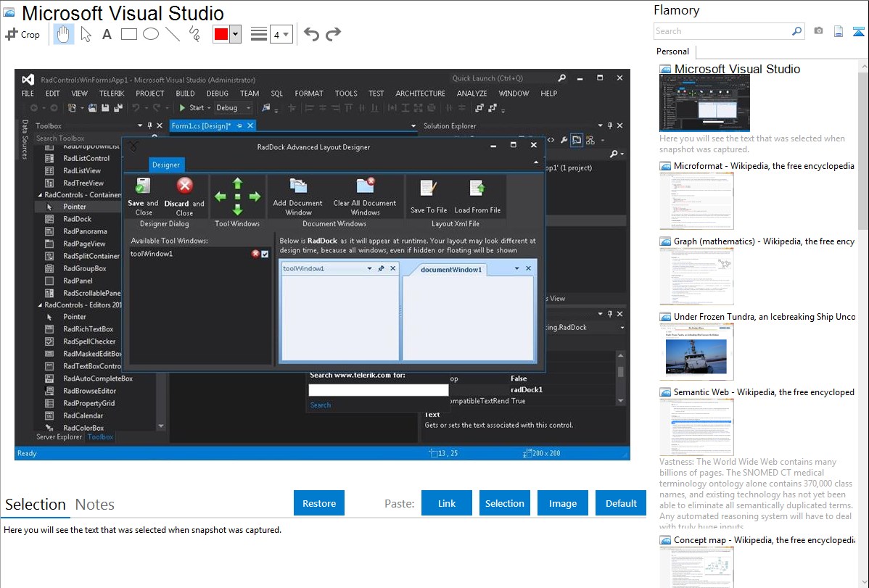The height and width of the screenshot is (588, 869).
Task: Switch to the Personal tab
Action: (672, 51)
